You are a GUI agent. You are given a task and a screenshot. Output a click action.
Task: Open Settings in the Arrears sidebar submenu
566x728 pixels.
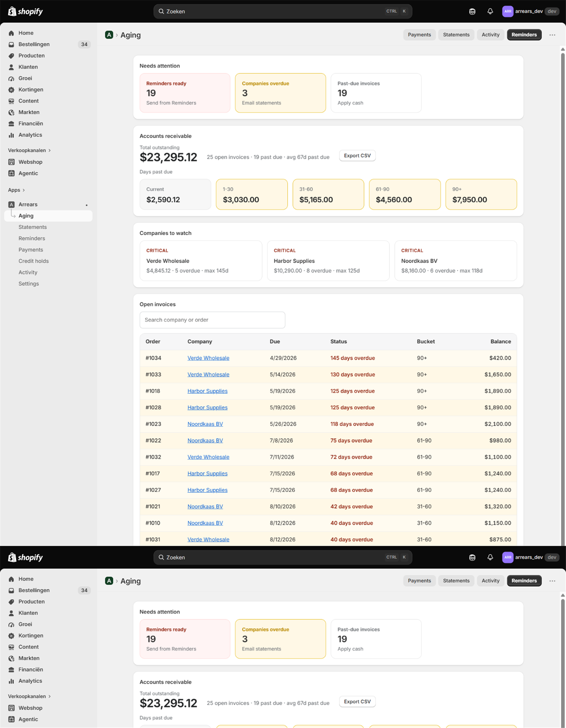29,284
